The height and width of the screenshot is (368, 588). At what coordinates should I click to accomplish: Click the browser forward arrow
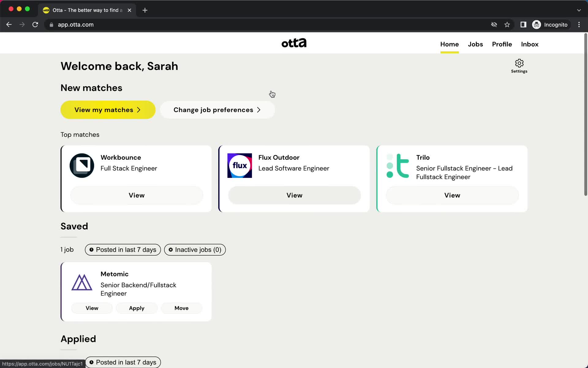click(x=22, y=25)
